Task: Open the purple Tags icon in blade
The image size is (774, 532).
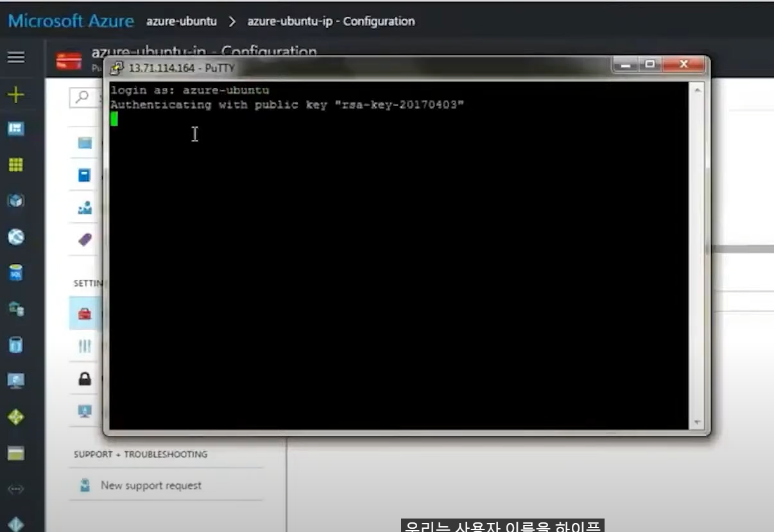Action: pos(85,239)
